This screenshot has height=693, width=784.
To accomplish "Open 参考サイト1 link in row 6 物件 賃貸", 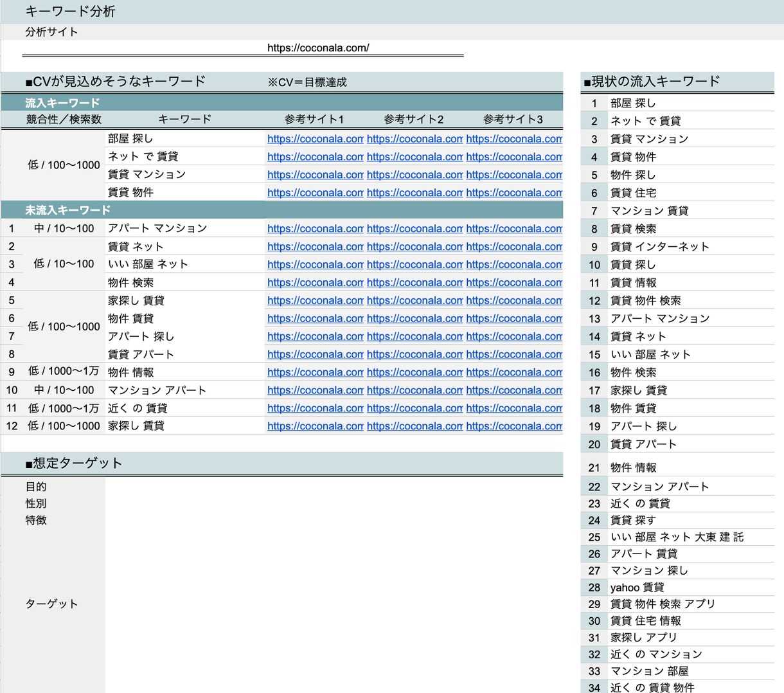I will pyautogui.click(x=316, y=318).
